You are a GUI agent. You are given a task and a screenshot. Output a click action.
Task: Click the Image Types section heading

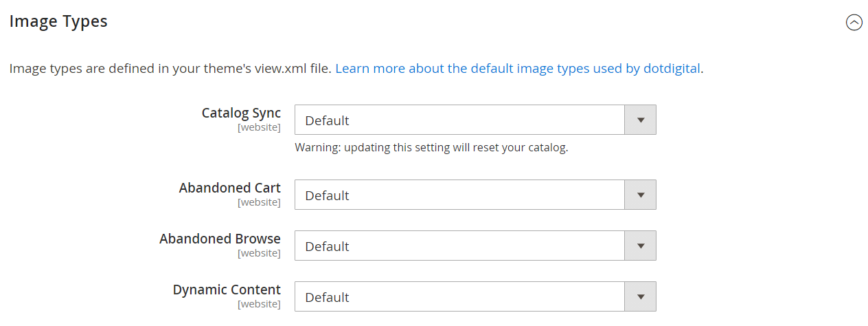click(58, 21)
